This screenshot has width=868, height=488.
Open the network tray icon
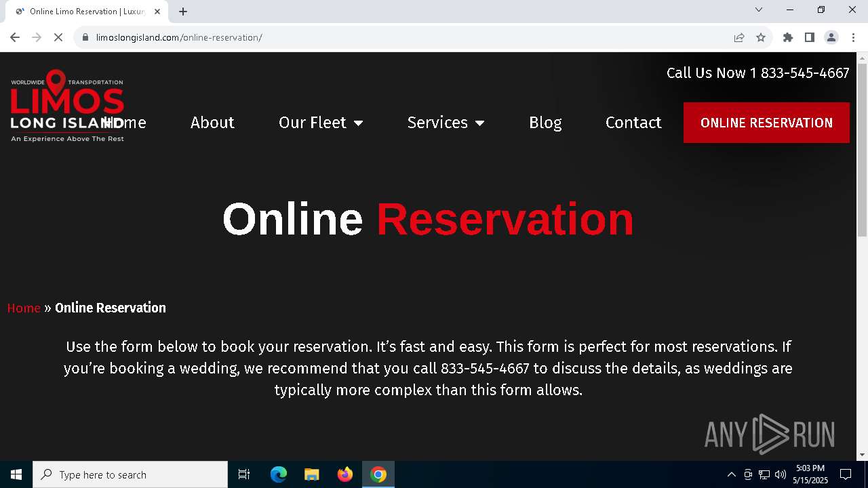(764, 474)
